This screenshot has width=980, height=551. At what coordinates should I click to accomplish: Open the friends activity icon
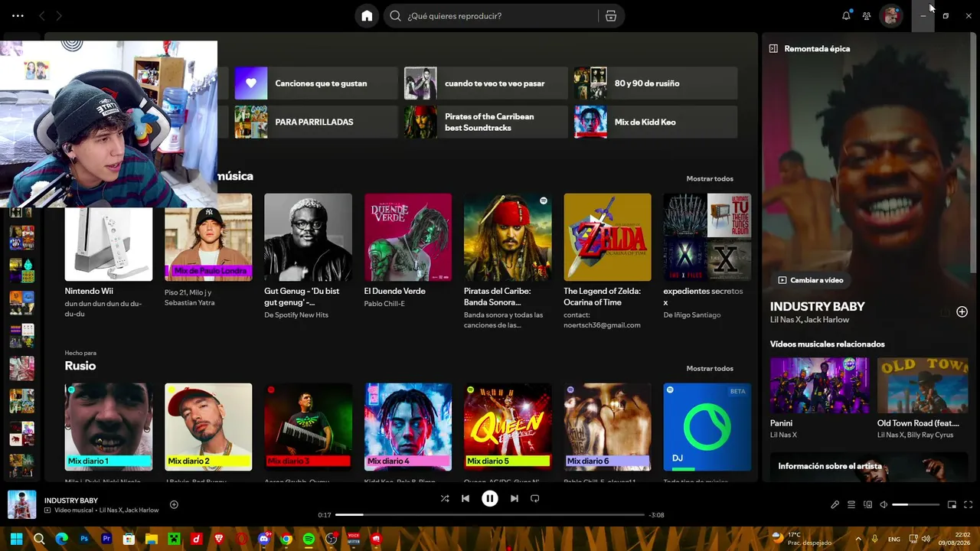pos(867,15)
